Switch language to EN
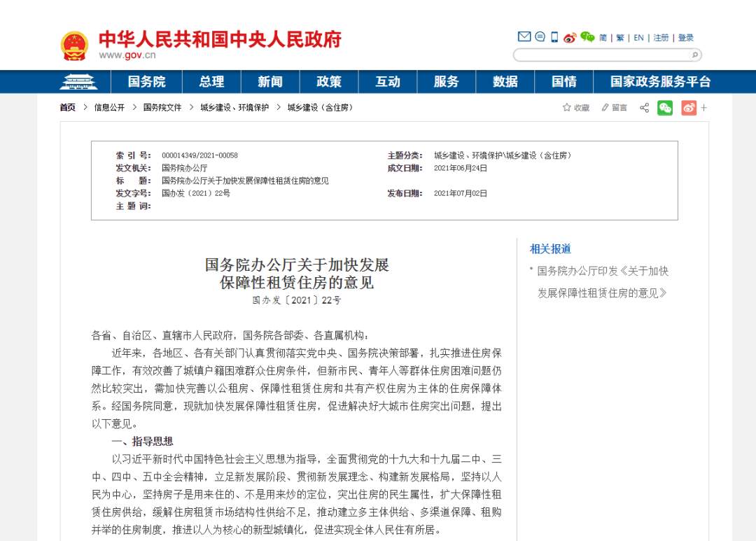This screenshot has height=541, width=756. tap(638, 38)
